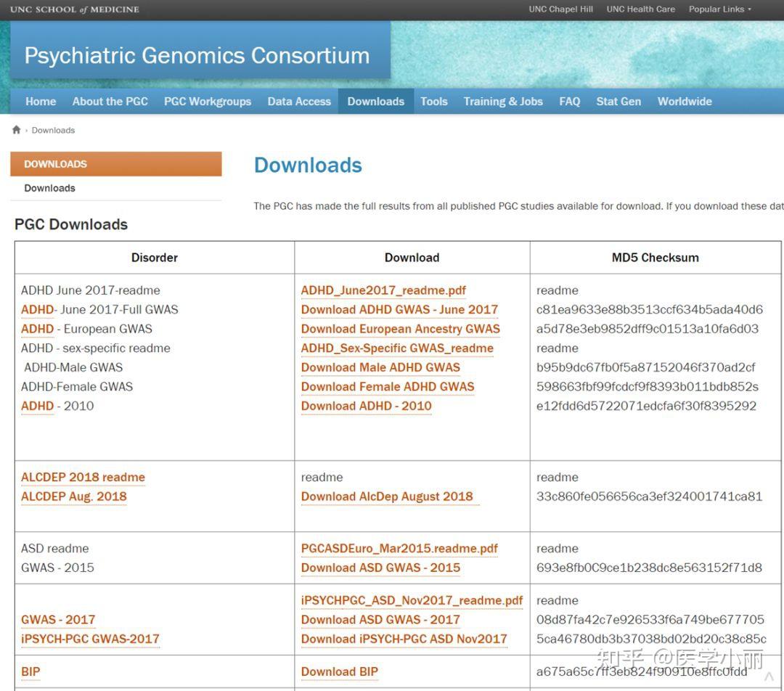Screen dimensions: 784x691
Task: Click the home icon in breadcrumb
Action: [16, 130]
